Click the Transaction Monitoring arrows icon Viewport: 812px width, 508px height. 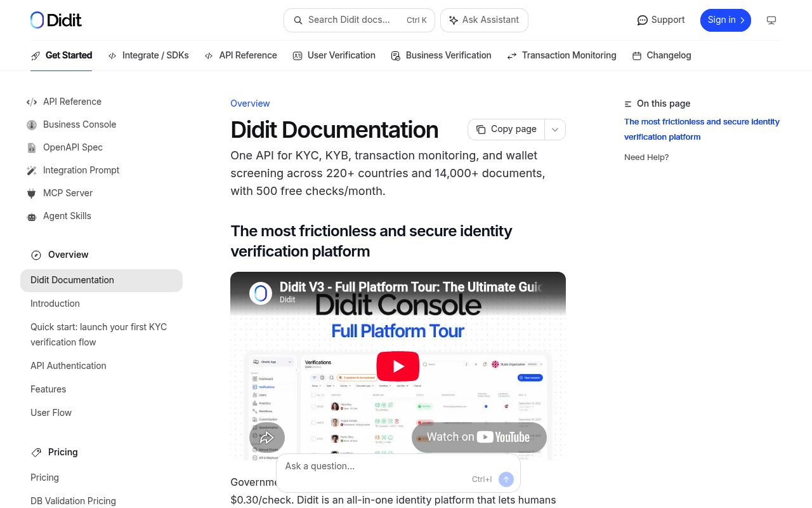point(512,56)
